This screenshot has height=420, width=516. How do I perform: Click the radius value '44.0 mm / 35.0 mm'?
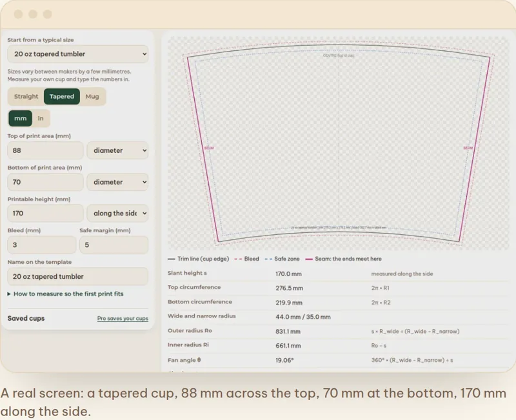pos(303,317)
